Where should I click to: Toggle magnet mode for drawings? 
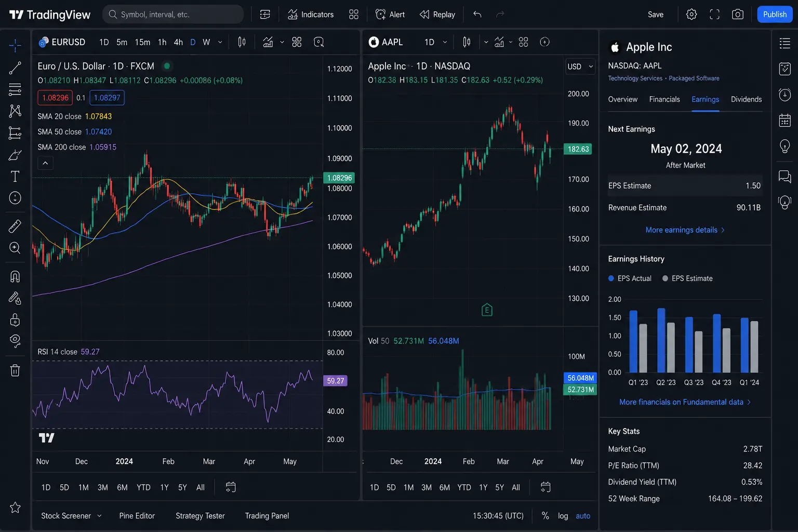(x=15, y=276)
